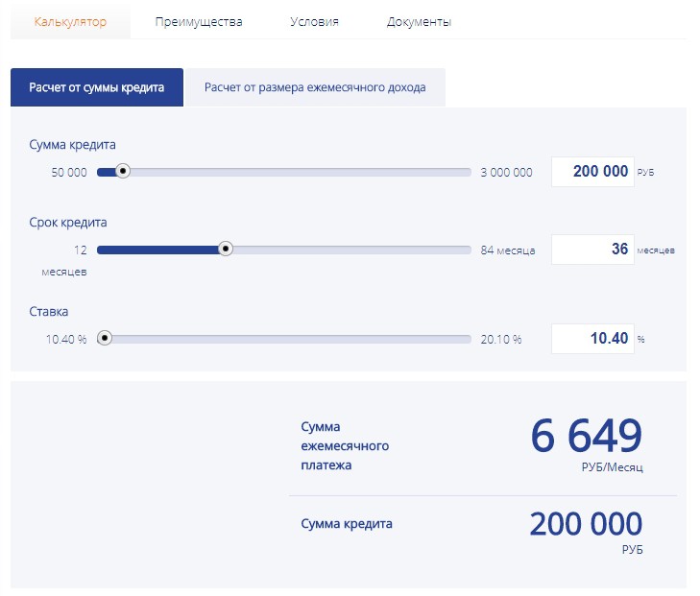
Task: Click the Сумма кредита slider handle
Action: tap(122, 172)
